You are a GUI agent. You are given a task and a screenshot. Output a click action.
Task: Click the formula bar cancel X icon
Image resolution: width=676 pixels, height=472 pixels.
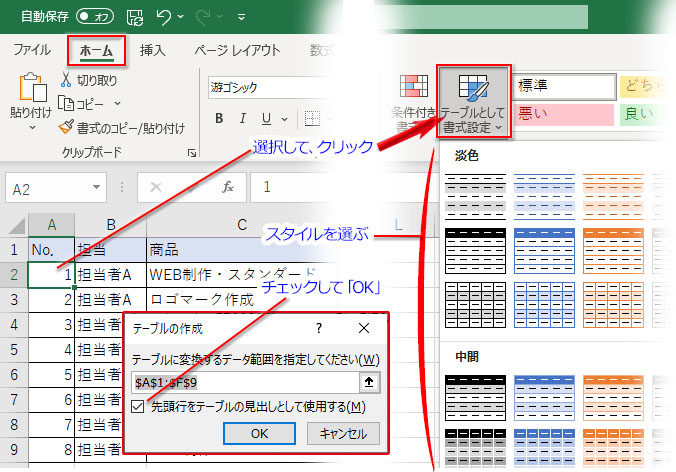[156, 188]
